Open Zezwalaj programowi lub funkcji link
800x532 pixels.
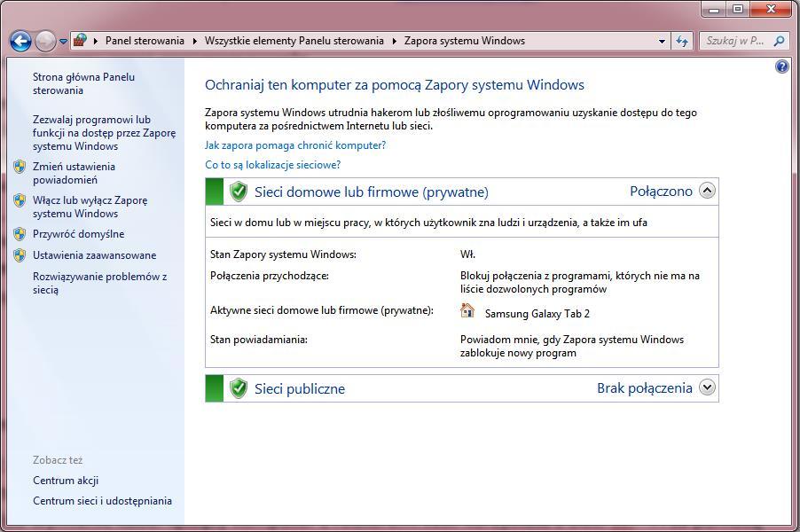(104, 133)
